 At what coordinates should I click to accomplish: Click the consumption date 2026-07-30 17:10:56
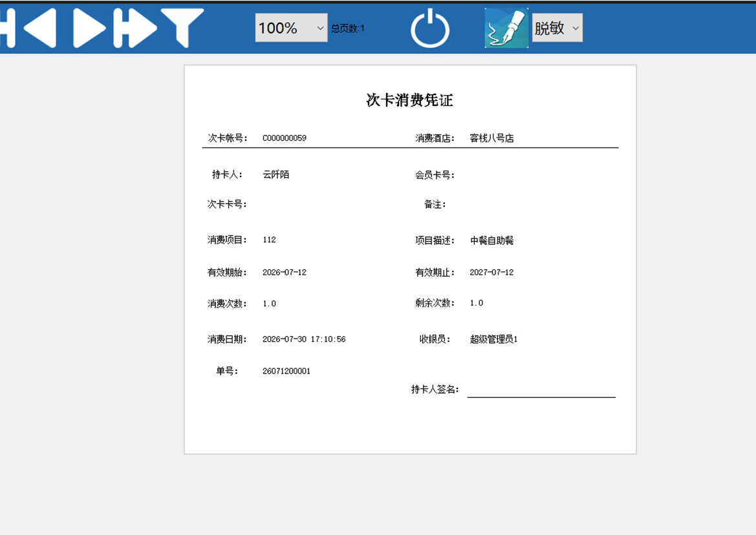click(304, 339)
